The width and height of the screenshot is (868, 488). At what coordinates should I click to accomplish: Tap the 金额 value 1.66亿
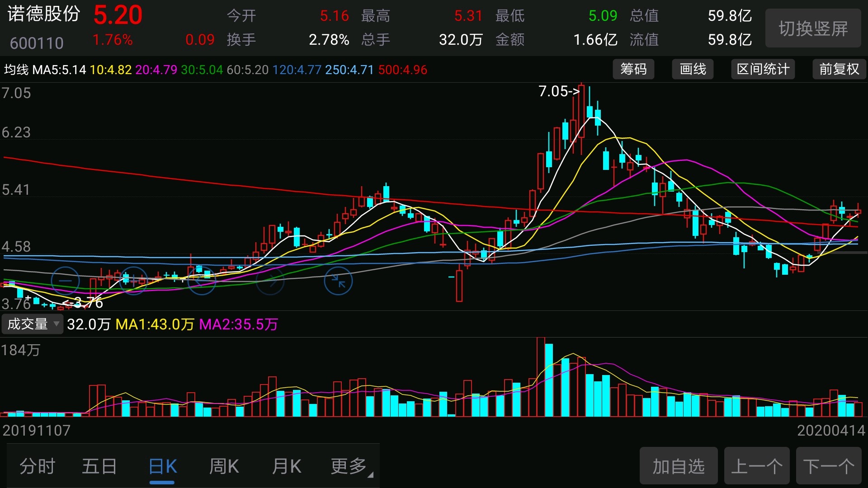pyautogui.click(x=595, y=40)
